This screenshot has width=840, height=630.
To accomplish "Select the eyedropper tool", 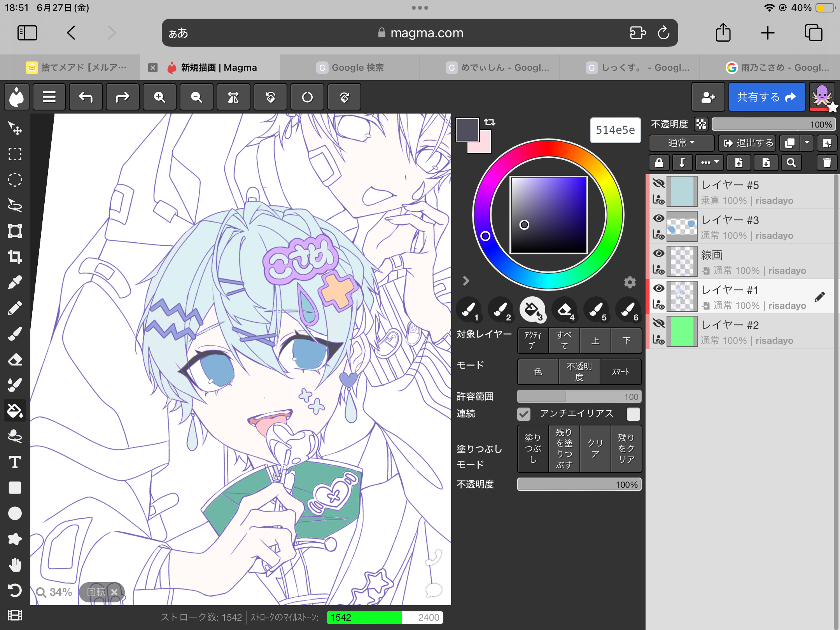I will pos(15,283).
